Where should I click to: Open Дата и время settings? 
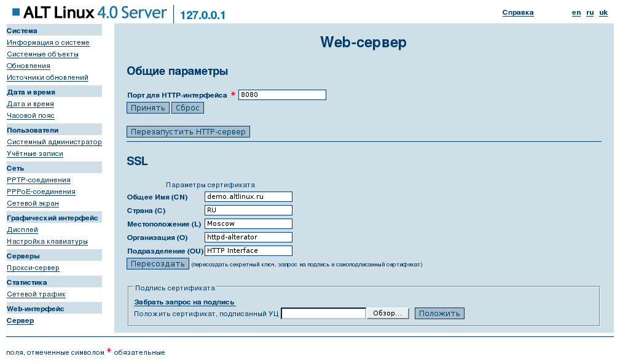pyautogui.click(x=29, y=104)
